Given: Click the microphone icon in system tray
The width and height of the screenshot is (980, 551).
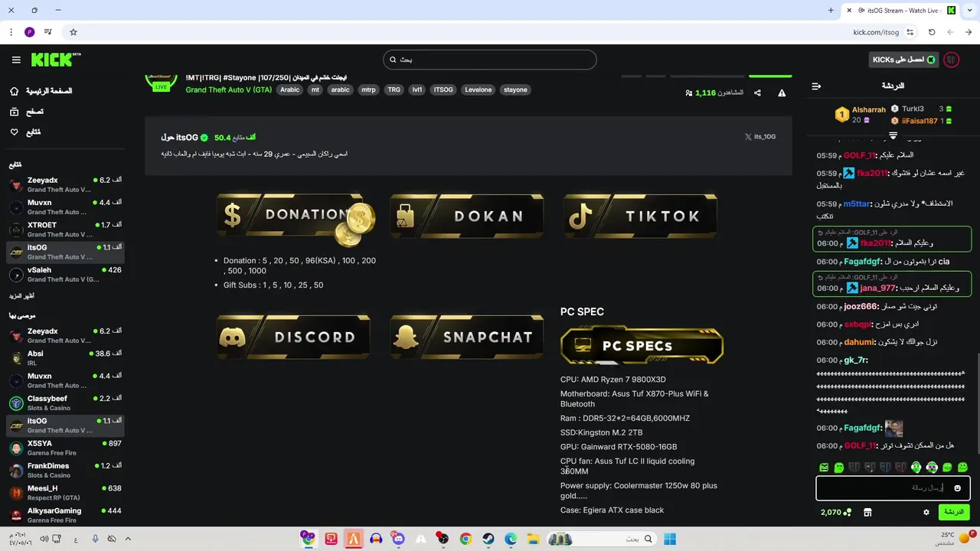Looking at the screenshot, I should click(95, 539).
